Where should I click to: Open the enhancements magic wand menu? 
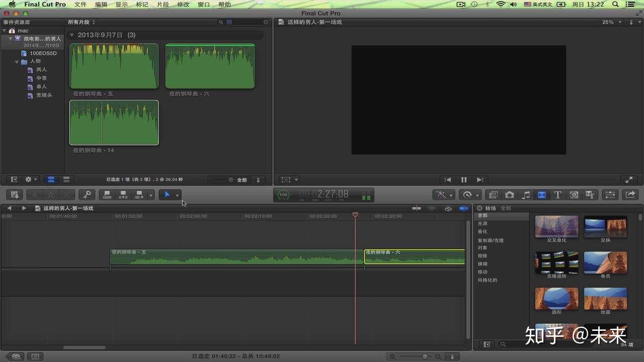[444, 195]
